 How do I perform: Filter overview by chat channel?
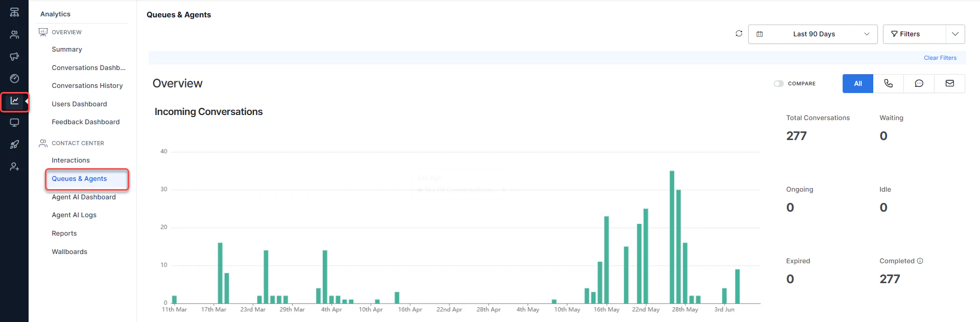(x=919, y=83)
